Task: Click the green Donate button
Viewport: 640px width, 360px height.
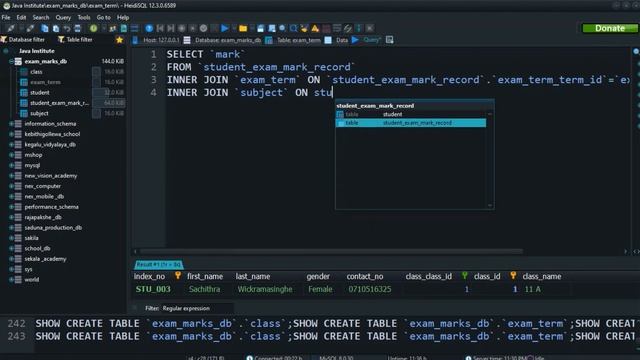Action: pyautogui.click(x=610, y=28)
